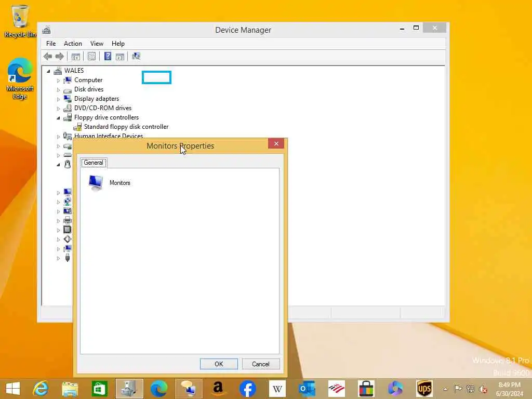The width and height of the screenshot is (532, 399).
Task: Launch the green Windows Store taskbar icon
Action: [x=99, y=389]
